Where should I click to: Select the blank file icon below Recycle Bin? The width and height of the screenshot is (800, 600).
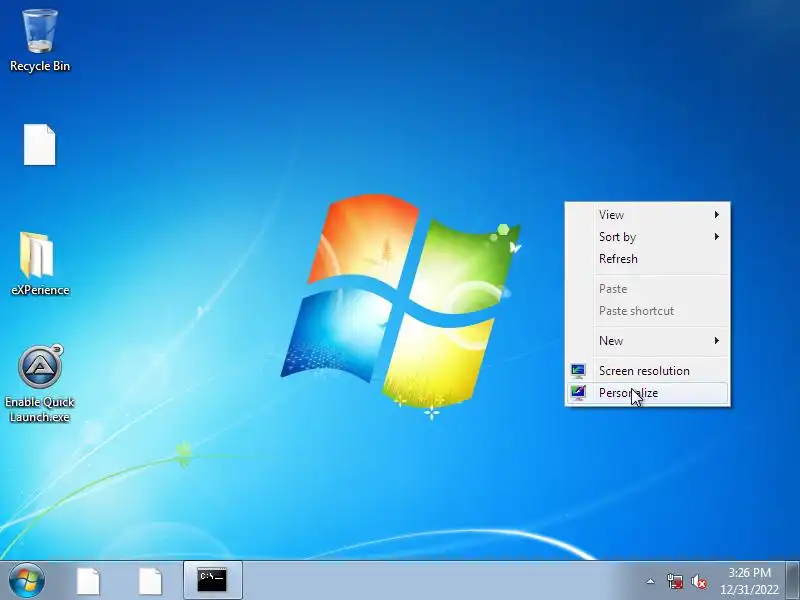pyautogui.click(x=40, y=145)
